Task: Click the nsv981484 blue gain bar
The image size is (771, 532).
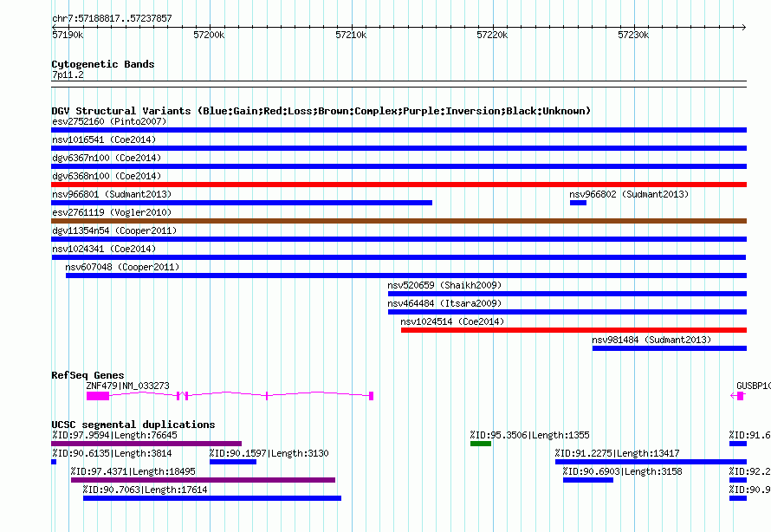Action: click(670, 348)
